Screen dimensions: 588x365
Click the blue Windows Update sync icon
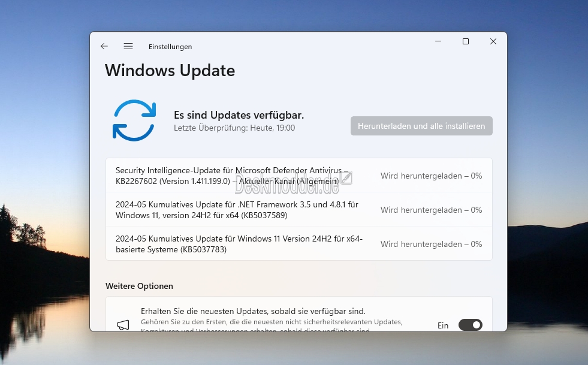(x=134, y=120)
